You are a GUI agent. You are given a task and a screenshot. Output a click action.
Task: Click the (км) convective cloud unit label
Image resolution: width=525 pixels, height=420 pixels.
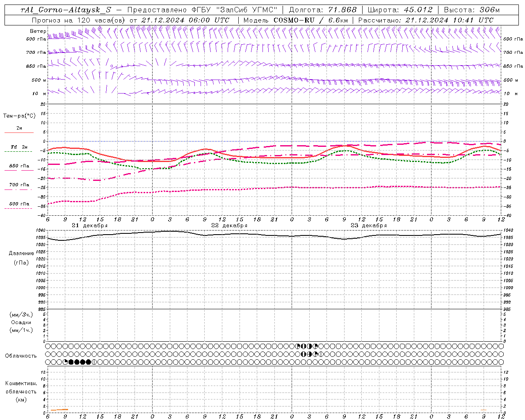(21, 399)
